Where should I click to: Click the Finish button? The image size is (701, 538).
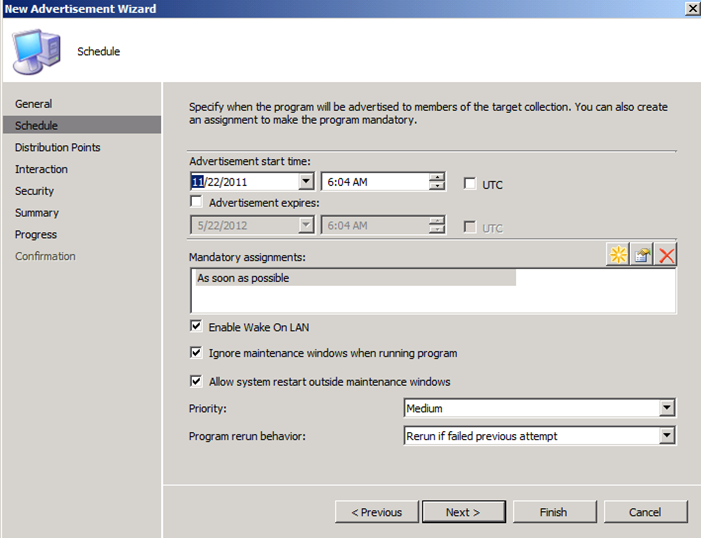click(x=554, y=512)
